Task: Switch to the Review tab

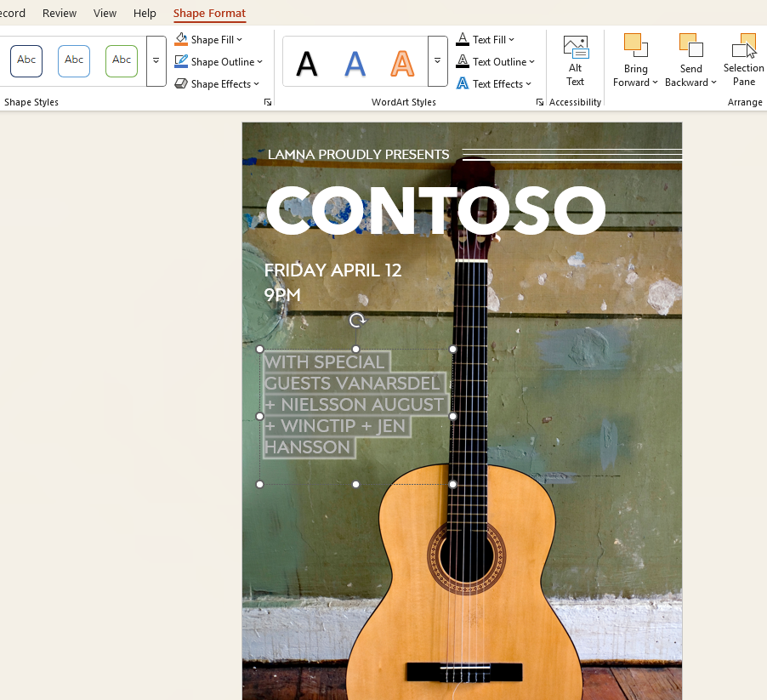Action: [59, 13]
